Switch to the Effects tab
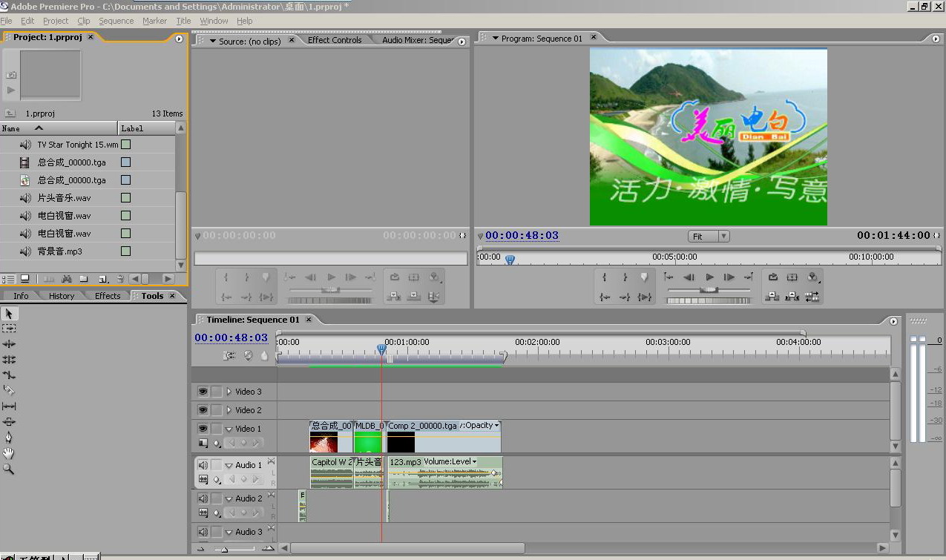Screen dimensions: 946x560 click(108, 296)
